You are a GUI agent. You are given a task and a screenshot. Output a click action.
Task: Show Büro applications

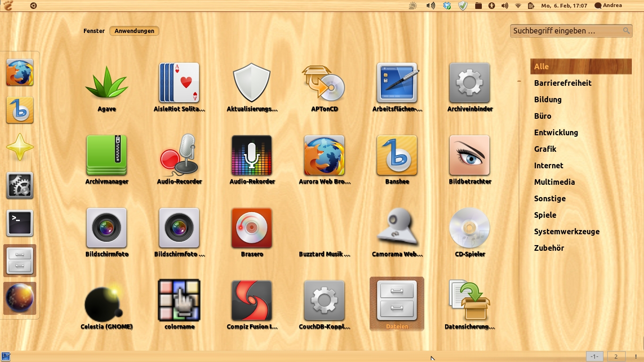pos(543,116)
